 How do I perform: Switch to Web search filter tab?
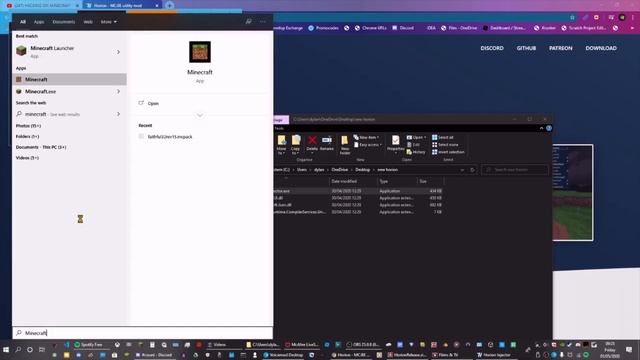[x=88, y=22]
